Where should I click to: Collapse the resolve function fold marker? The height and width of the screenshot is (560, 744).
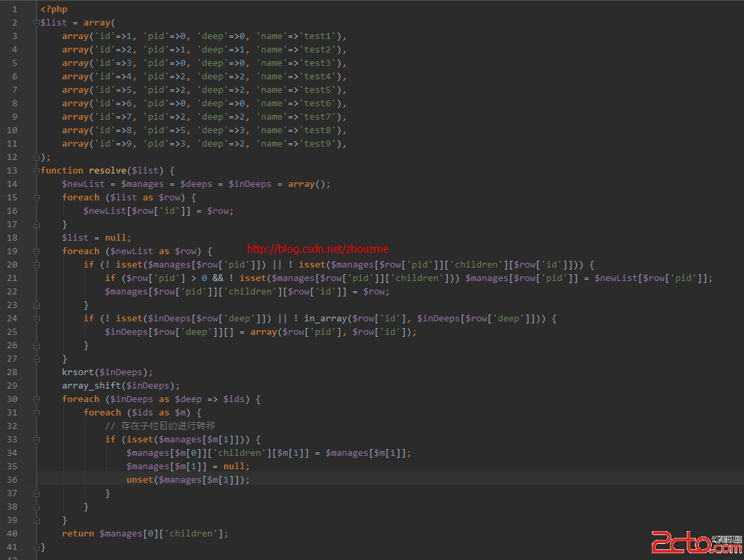[x=36, y=171]
